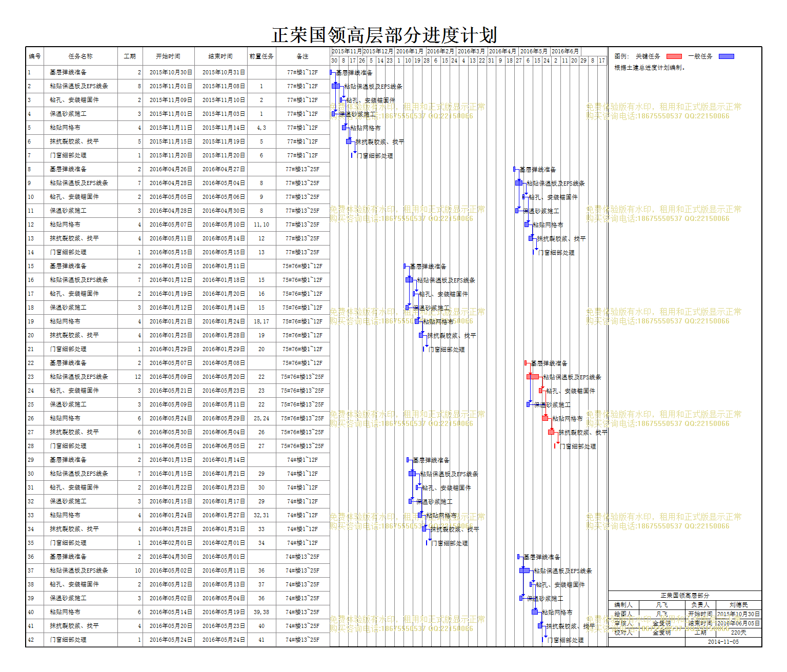787x672 pixels.
Task: Select the predecessor cell reading 18, 17
Action: pos(261,321)
